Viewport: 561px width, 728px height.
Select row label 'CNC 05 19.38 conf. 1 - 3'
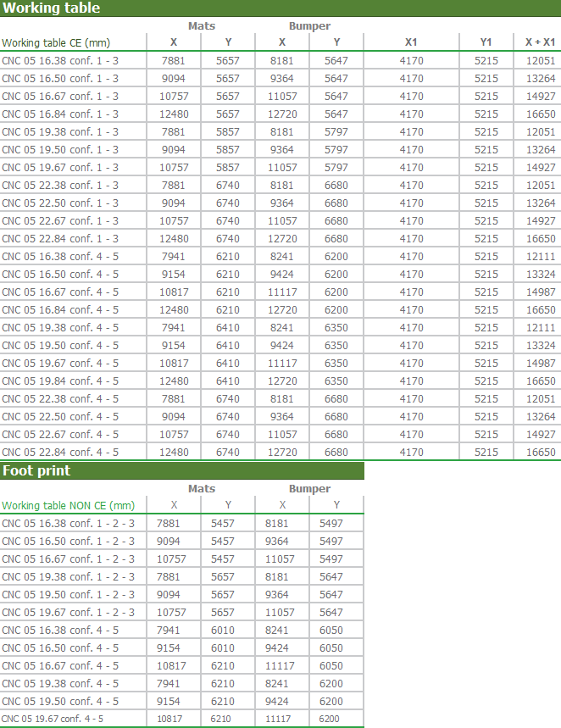[x=60, y=132]
